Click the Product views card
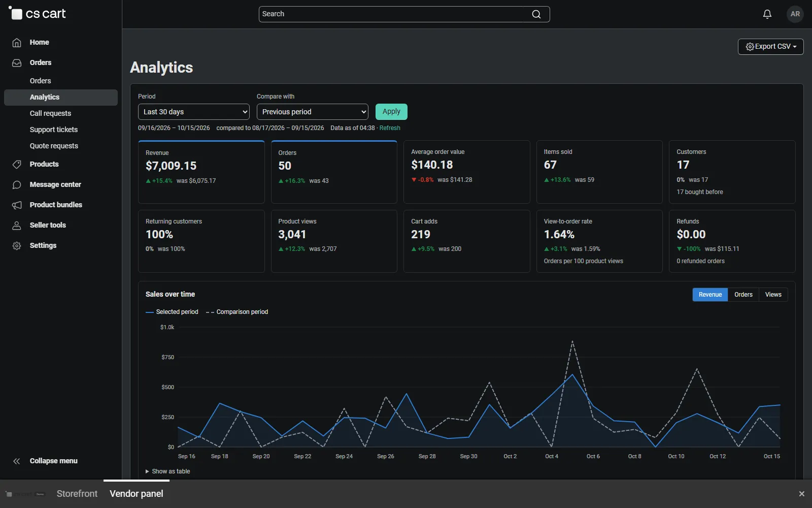The image size is (812, 508). coord(334,241)
